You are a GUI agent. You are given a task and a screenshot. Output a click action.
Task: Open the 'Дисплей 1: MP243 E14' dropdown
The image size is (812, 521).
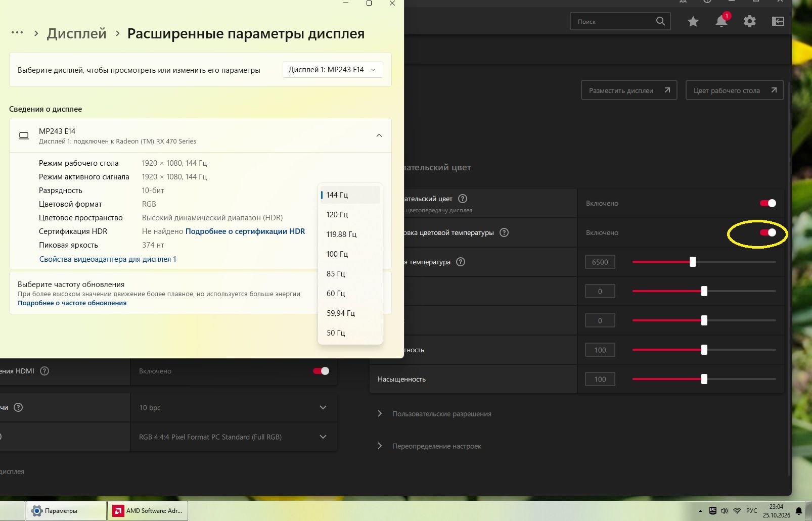tap(333, 70)
